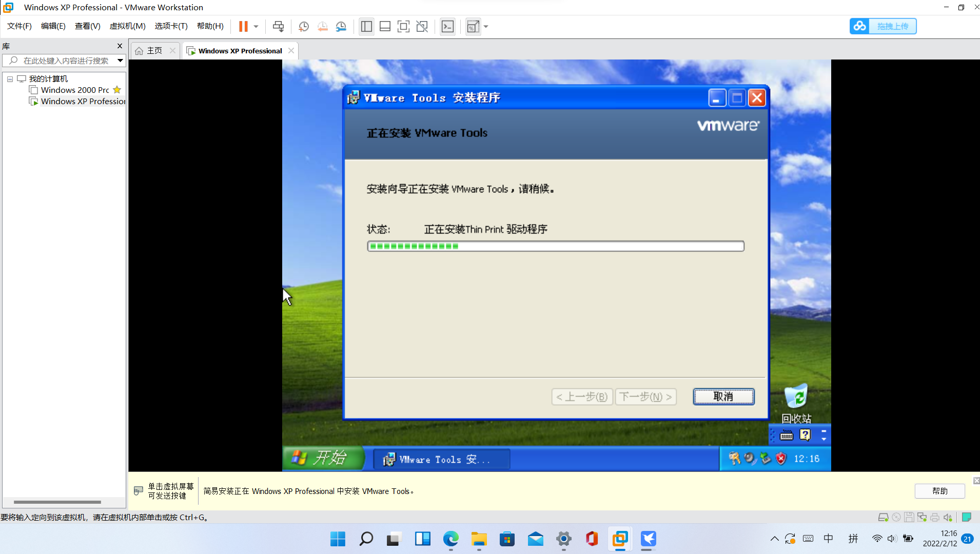The height and width of the screenshot is (554, 980).
Task: Click the library search input field
Action: (x=59, y=61)
